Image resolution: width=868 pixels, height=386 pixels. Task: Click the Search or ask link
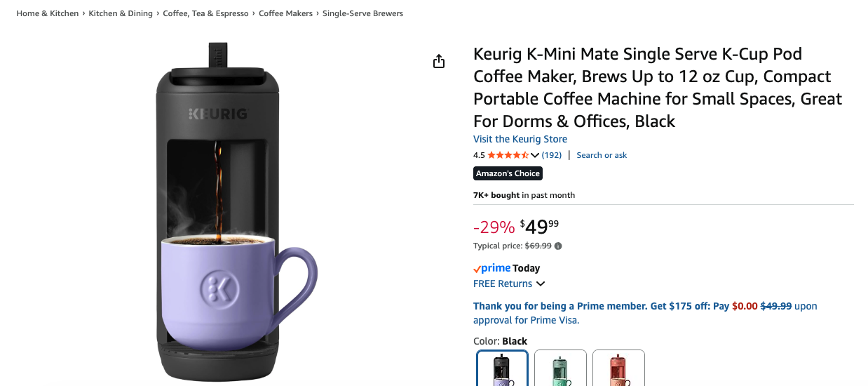tap(602, 155)
